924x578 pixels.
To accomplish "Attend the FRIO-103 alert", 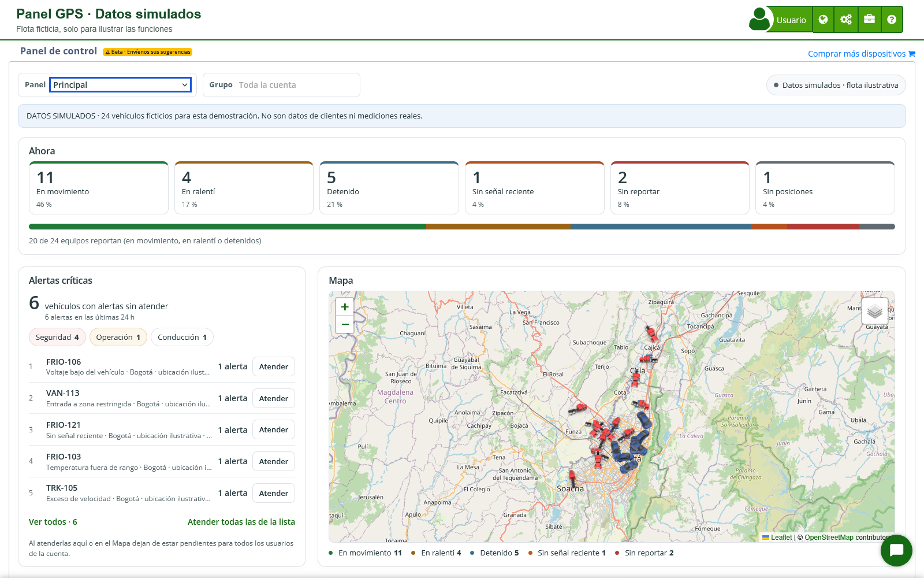I will click(x=274, y=461).
